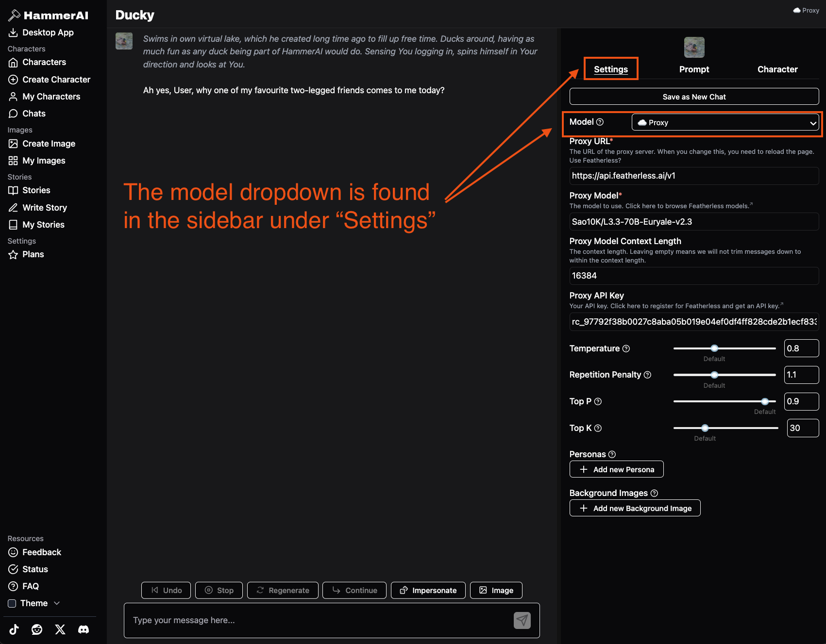Click the Top P value box 0.9
The width and height of the screenshot is (826, 644).
pos(802,401)
